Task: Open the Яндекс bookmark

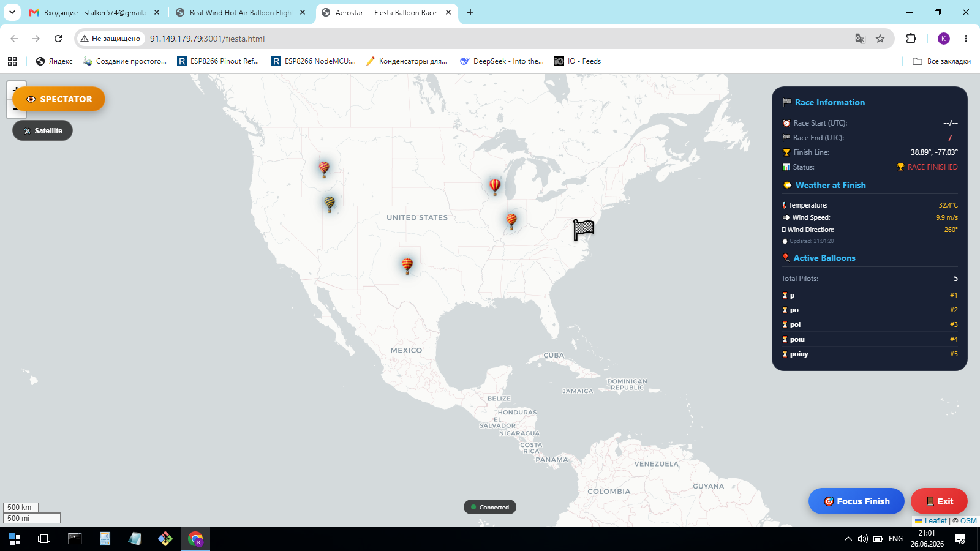Action: [54, 61]
